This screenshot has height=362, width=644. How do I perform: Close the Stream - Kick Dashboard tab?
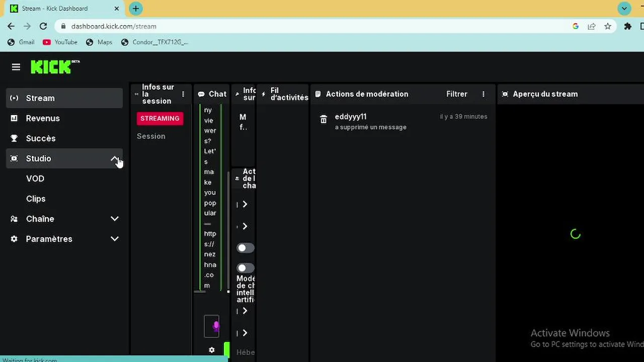pyautogui.click(x=117, y=9)
